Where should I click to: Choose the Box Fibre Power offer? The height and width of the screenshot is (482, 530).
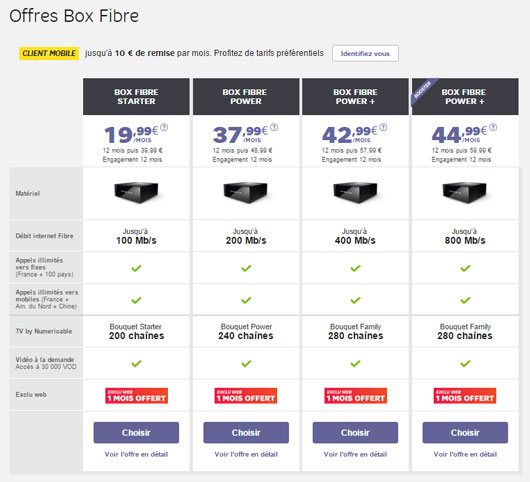click(246, 433)
